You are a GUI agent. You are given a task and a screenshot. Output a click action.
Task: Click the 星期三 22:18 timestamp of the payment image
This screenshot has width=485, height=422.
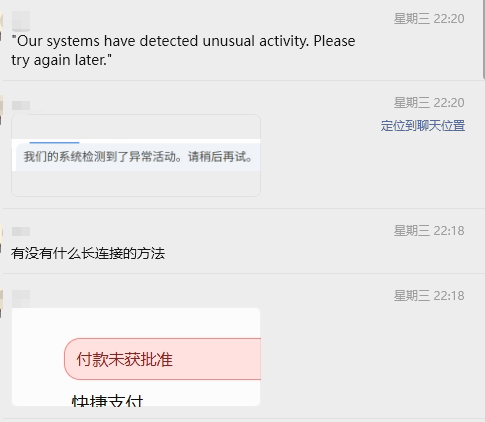click(429, 296)
